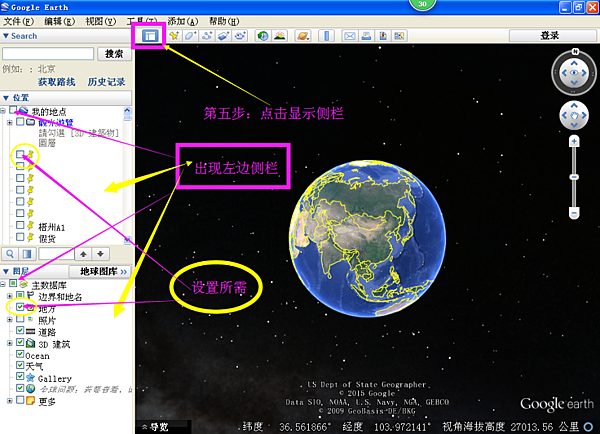Collapse the 图层 panel triangle
This screenshot has width=600, height=434.
point(6,271)
